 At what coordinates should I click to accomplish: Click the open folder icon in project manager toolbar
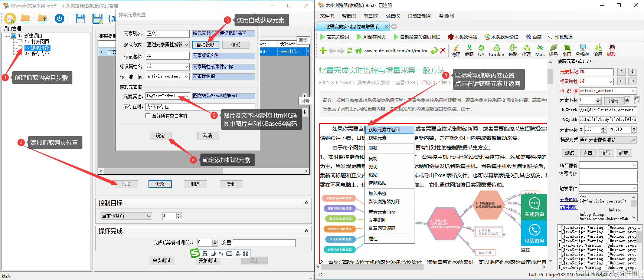26,18
